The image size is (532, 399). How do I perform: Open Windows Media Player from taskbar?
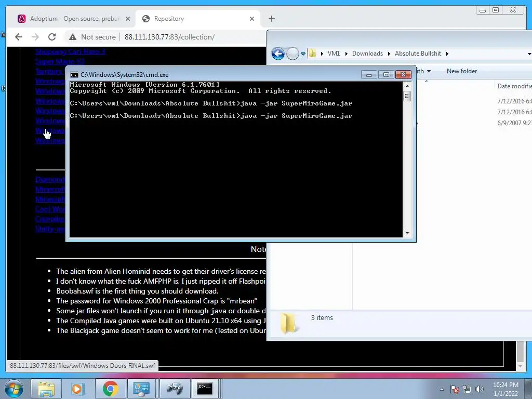(77, 389)
